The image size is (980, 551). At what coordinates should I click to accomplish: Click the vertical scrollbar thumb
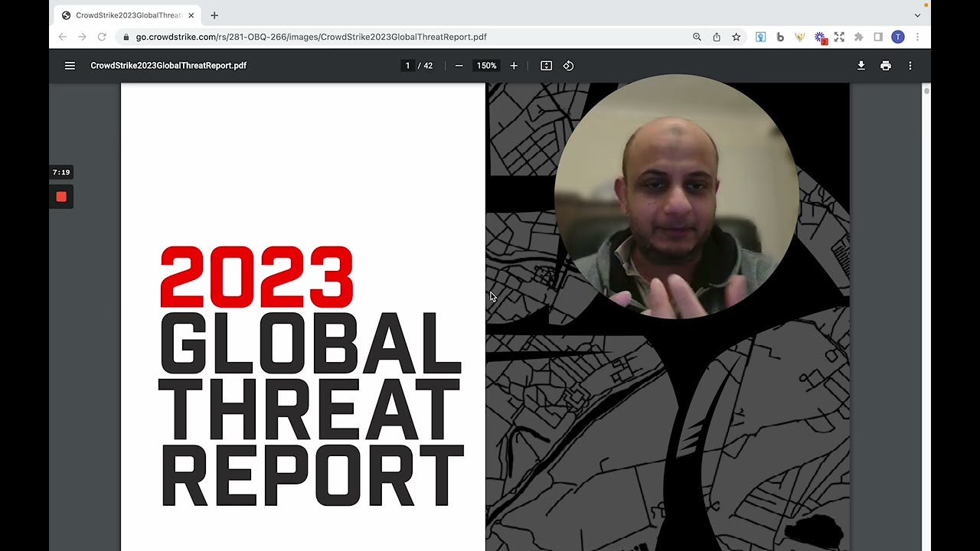coord(926,91)
